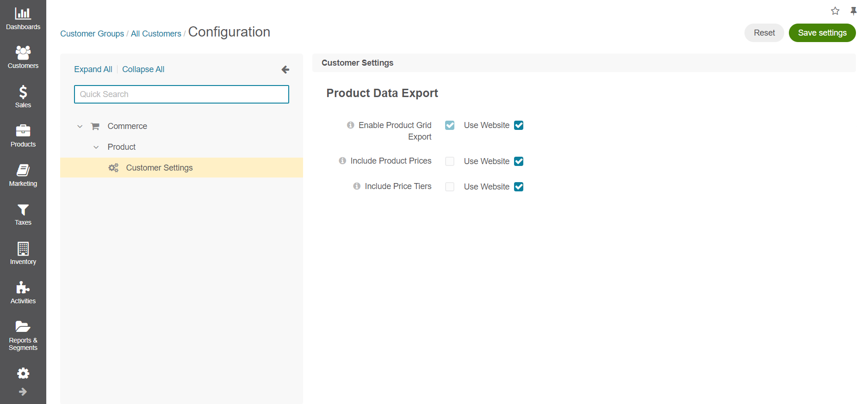Open the Dashboards chart icon
The image size is (868, 404).
coord(23,14)
